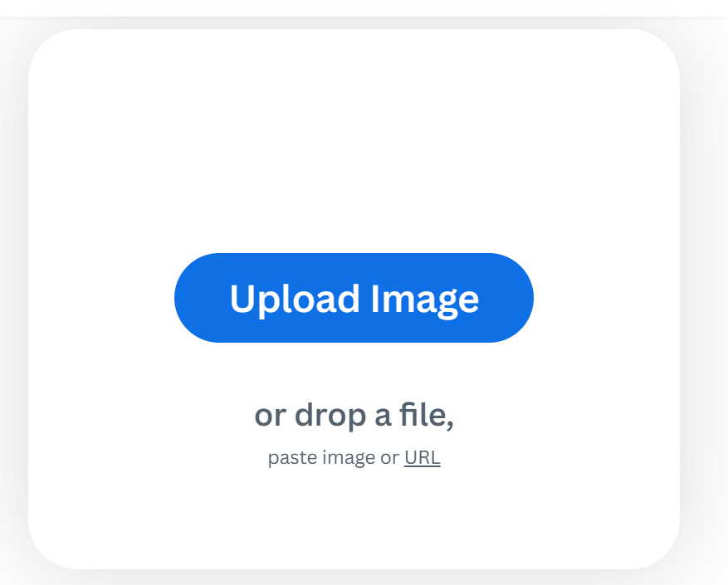Click the underlined URL text
The height and width of the screenshot is (585, 728).
coord(422,457)
